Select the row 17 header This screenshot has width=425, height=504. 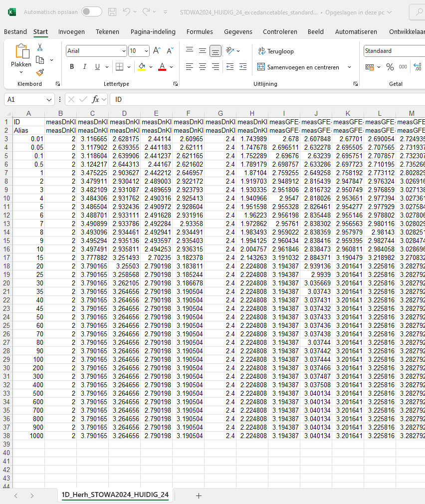[x=6, y=258]
